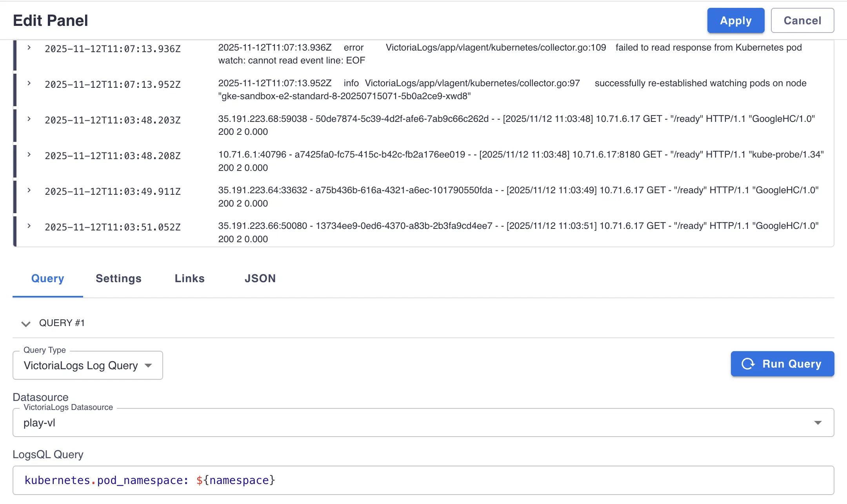847x504 pixels.
Task: Select the Query tab
Action: point(47,278)
